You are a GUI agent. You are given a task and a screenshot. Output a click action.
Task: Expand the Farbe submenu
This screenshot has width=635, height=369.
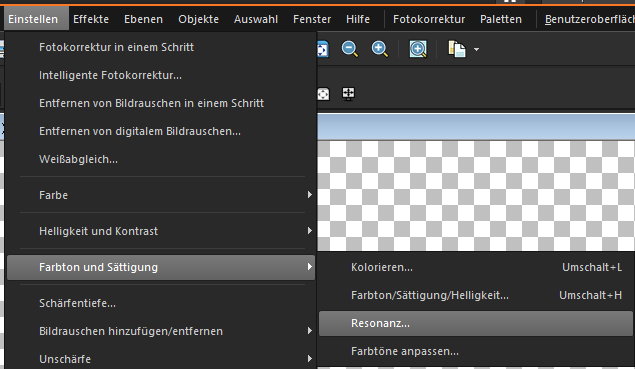161,195
